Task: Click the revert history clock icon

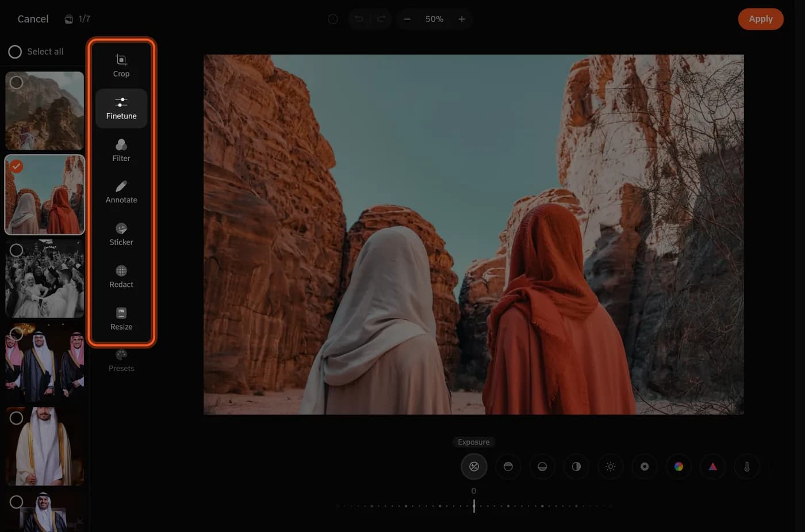Action: pyautogui.click(x=333, y=19)
